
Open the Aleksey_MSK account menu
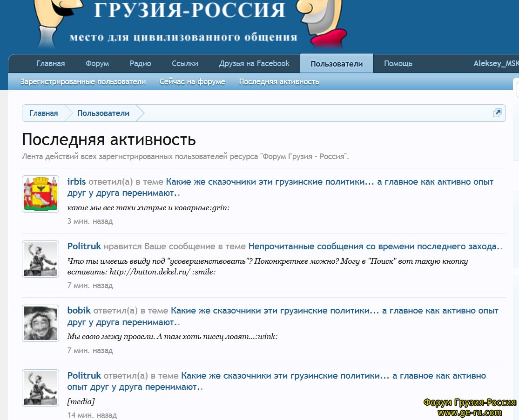(x=496, y=64)
